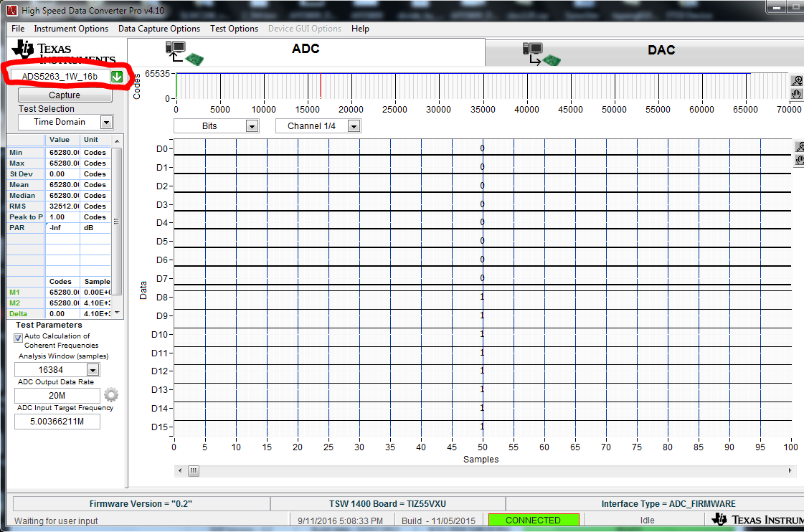Click TSW 1400 Board = TIZ55VXU status
The width and height of the screenshot is (804, 532).
(x=387, y=504)
